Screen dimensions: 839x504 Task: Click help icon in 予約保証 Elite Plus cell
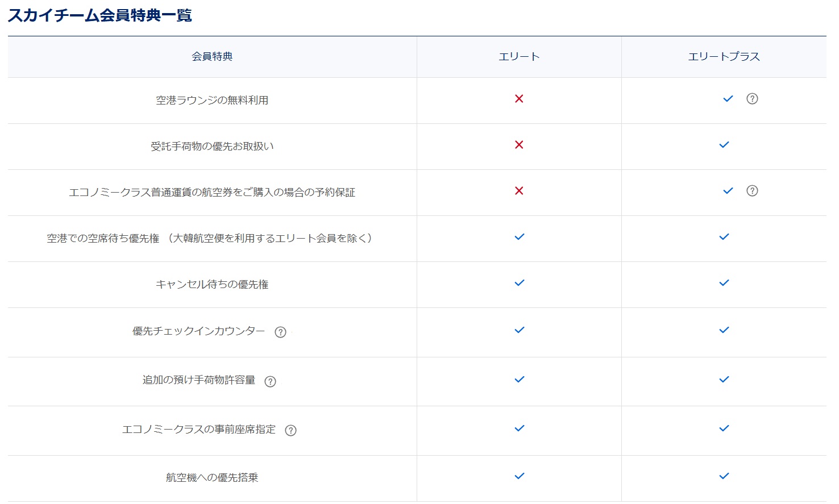752,191
